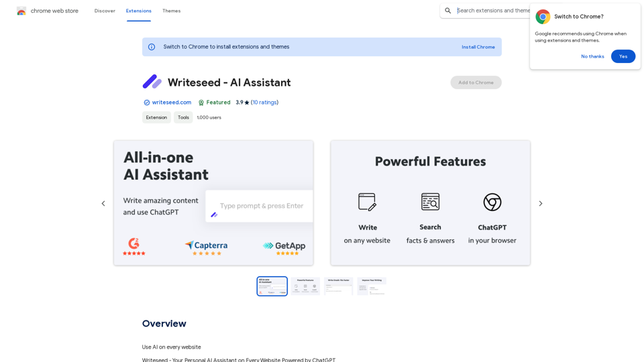Show previous screenshot with left arrow
Image resolution: width=644 pixels, height=362 pixels.
[103, 203]
